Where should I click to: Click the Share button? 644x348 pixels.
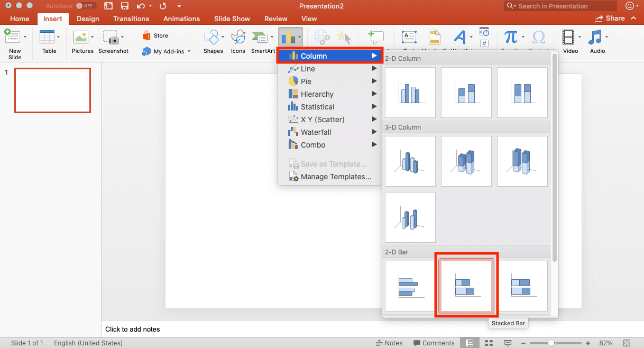[x=610, y=19]
